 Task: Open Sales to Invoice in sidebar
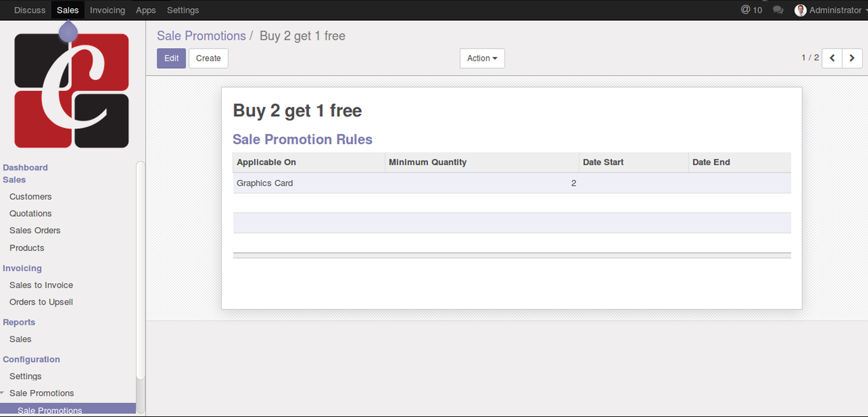[41, 285]
